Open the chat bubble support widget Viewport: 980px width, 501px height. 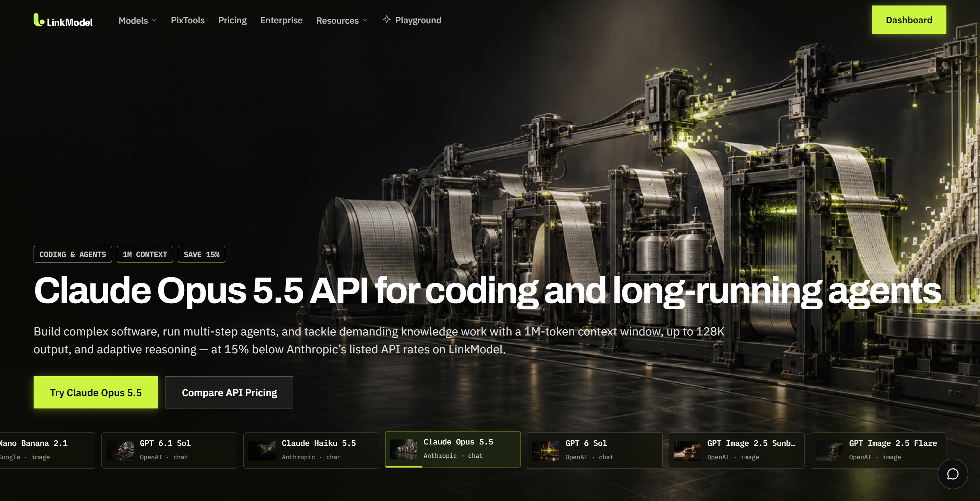pos(952,474)
